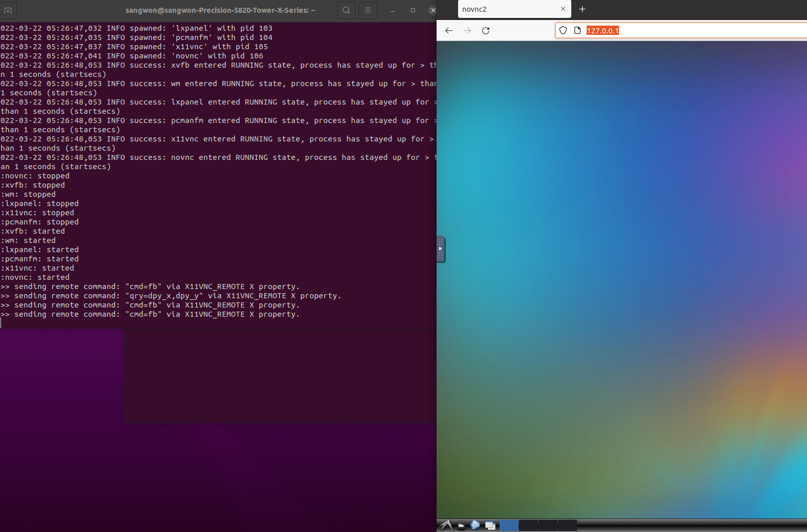Screen dimensions: 807x532
Task: Expand the noVNC control bar handle
Action: (441, 249)
